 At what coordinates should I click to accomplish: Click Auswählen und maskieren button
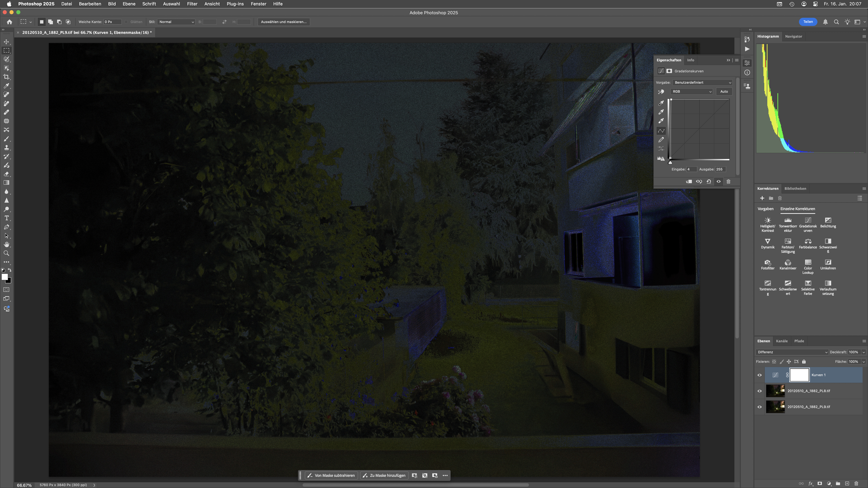point(283,22)
